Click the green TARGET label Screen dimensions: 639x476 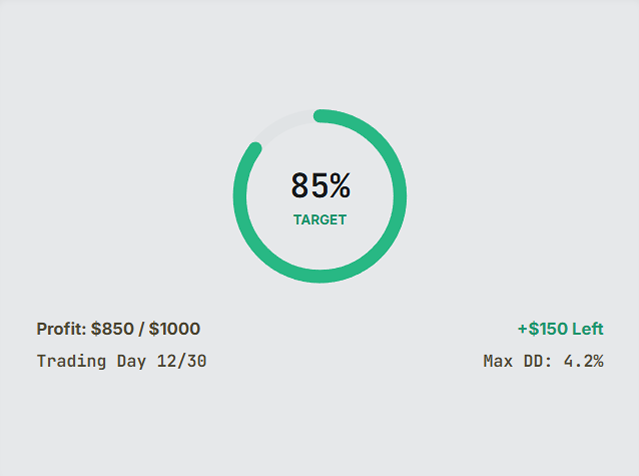(x=320, y=220)
